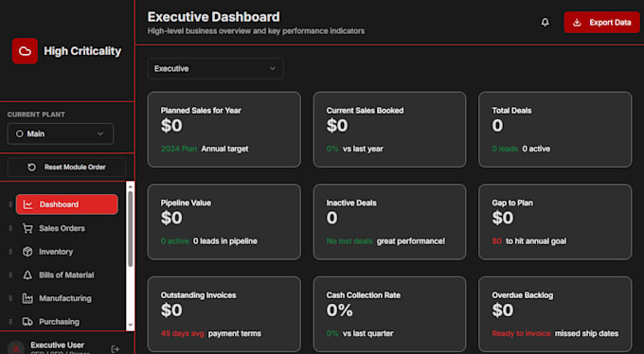
Task: Click the 'No lost deals' green text
Action: point(349,241)
